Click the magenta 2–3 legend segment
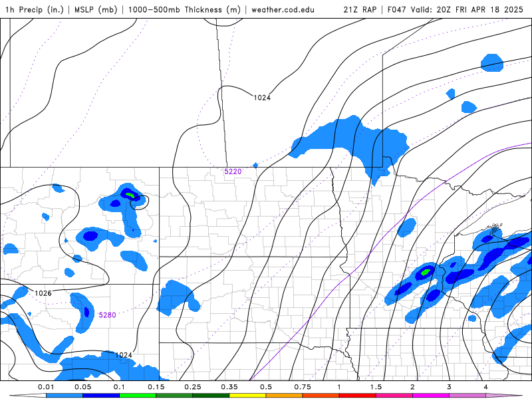 click(x=431, y=396)
